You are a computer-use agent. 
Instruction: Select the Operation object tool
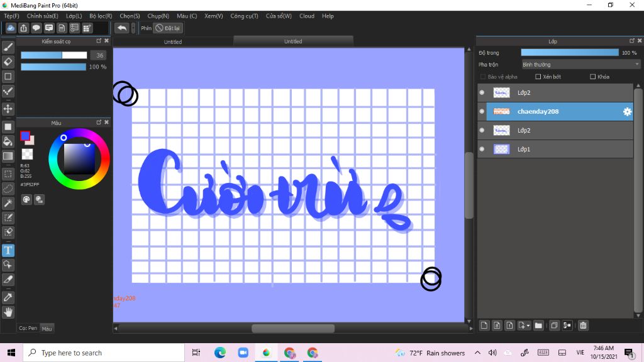pos(8,265)
